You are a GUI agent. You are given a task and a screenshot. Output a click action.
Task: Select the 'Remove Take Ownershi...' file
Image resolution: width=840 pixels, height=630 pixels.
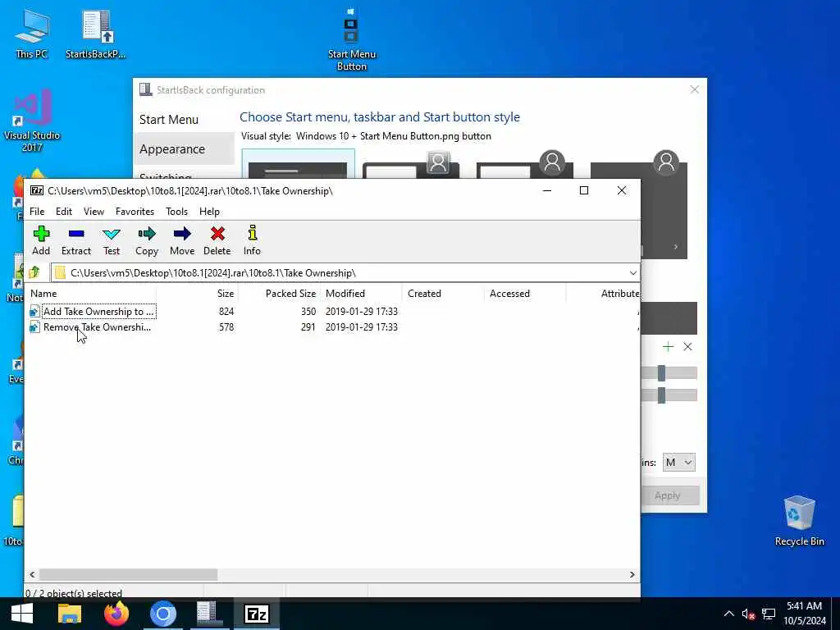[x=90, y=326]
